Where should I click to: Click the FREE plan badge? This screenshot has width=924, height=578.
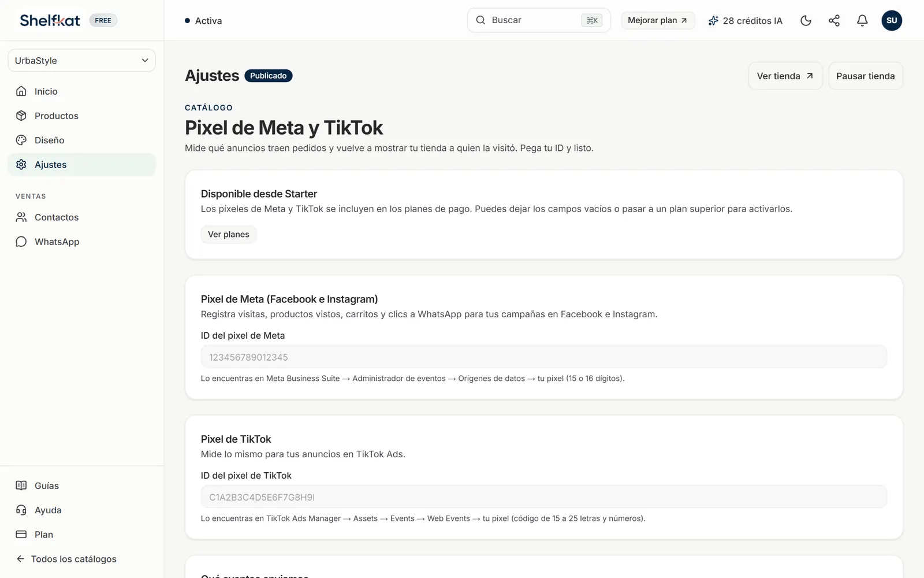point(103,20)
